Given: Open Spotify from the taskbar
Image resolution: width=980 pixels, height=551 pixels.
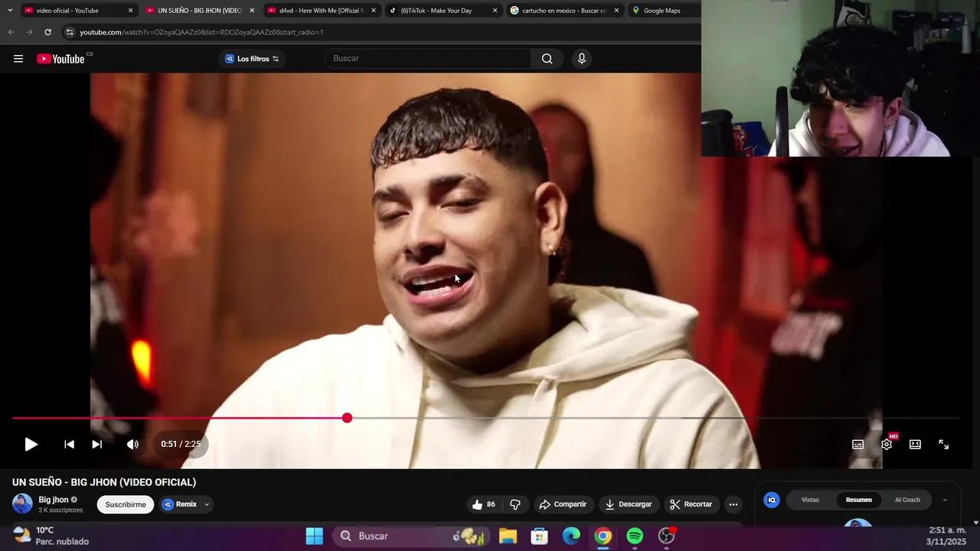Looking at the screenshot, I should pyautogui.click(x=635, y=536).
